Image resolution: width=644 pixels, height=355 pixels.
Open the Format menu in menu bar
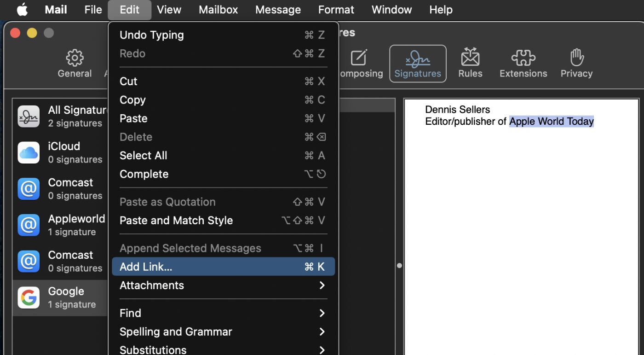[x=336, y=10]
